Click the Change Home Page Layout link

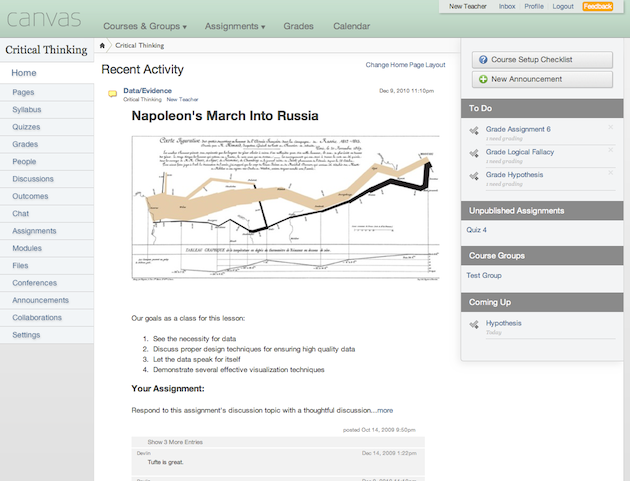[x=405, y=65]
